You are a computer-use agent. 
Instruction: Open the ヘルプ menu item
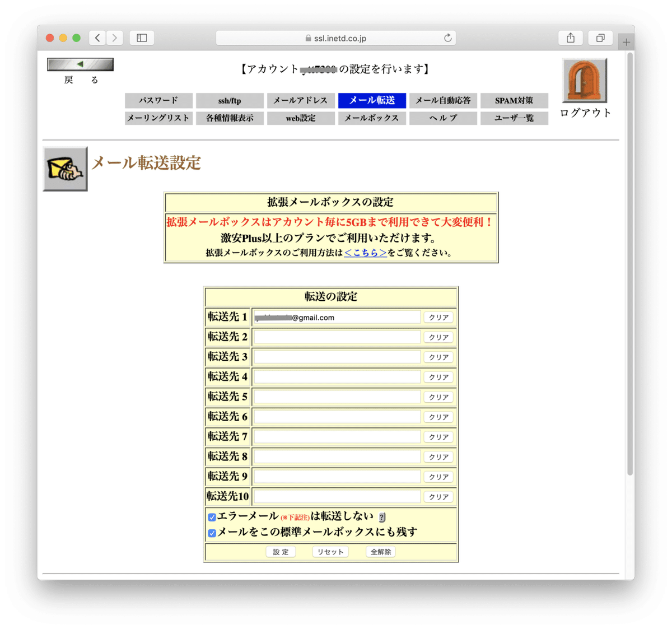[443, 118]
